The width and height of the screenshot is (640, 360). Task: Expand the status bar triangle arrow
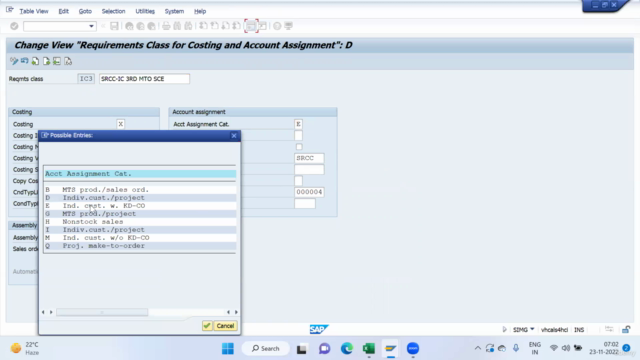(x=504, y=329)
